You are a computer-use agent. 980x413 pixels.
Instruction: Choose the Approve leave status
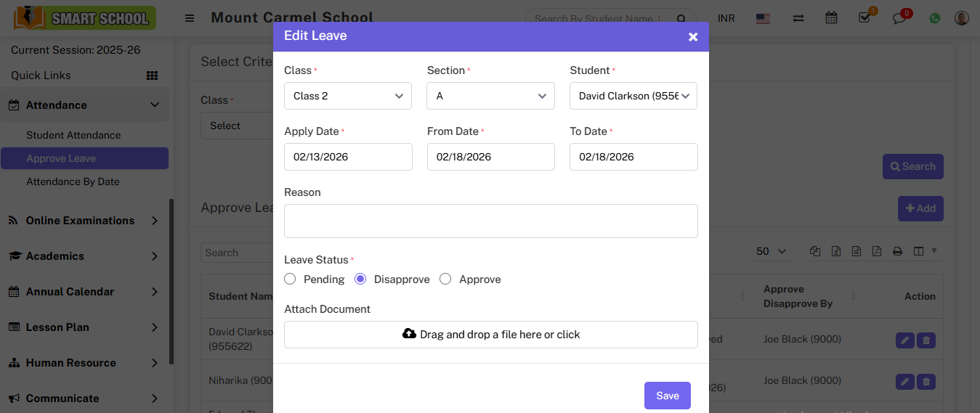coord(446,279)
